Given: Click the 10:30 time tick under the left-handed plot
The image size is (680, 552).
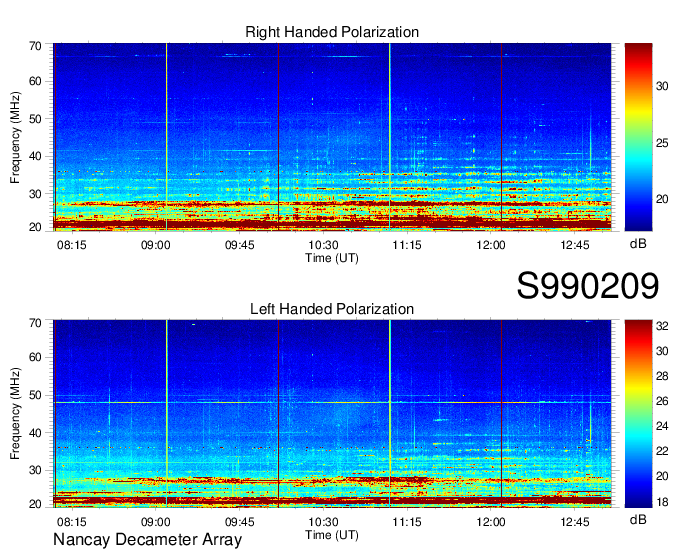Looking at the screenshot, I should click(x=324, y=522).
